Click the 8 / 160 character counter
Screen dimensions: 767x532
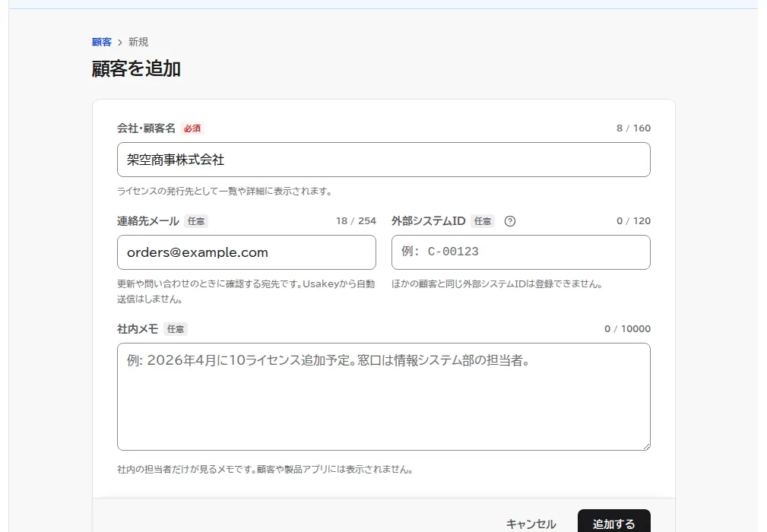tap(633, 128)
